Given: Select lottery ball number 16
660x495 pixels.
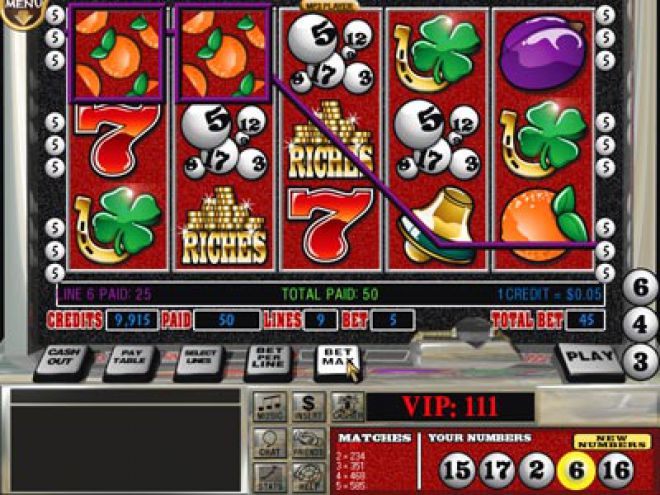Looking at the screenshot, I should [616, 470].
